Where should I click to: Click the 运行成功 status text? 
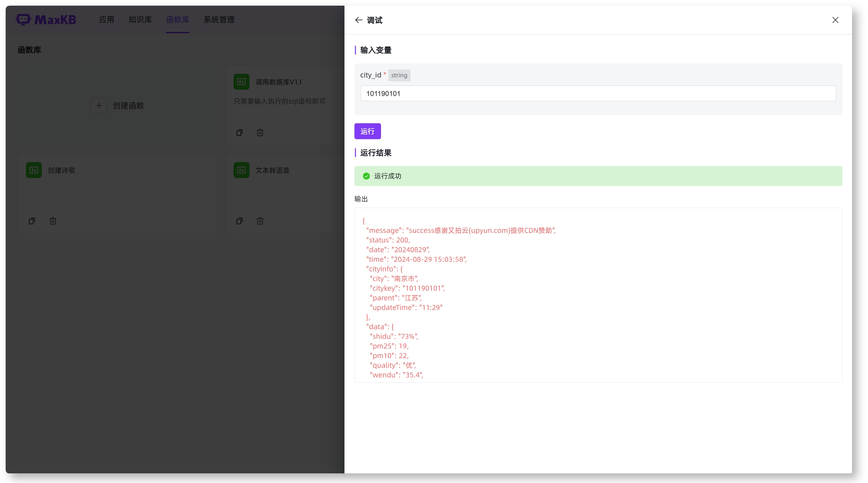[388, 176]
